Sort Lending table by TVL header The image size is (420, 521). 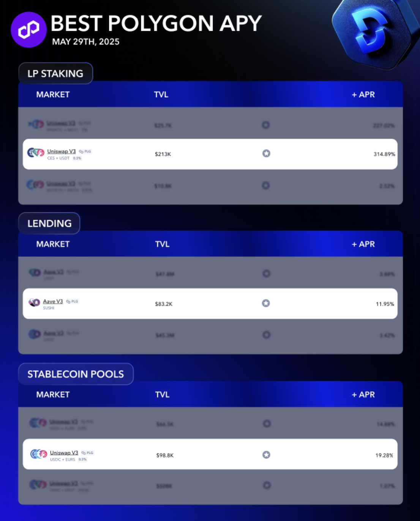(x=162, y=244)
